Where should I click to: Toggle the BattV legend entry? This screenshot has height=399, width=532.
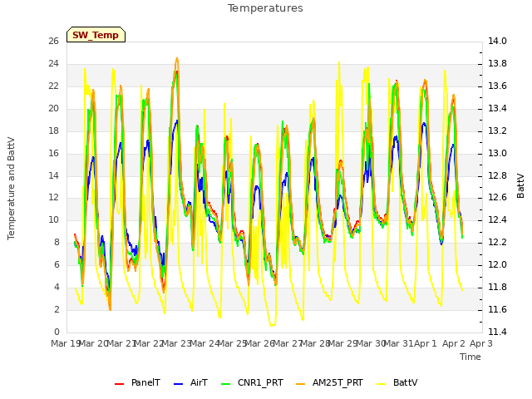tap(397, 382)
